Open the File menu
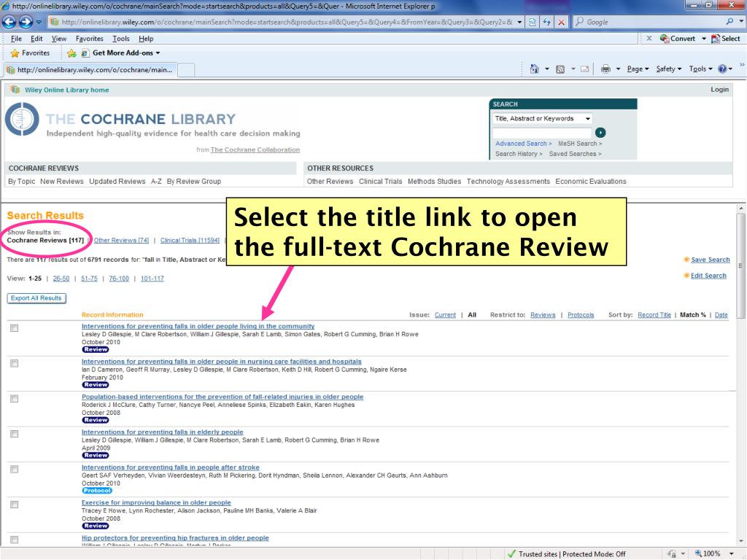Screen dimensions: 747x560 (16, 39)
